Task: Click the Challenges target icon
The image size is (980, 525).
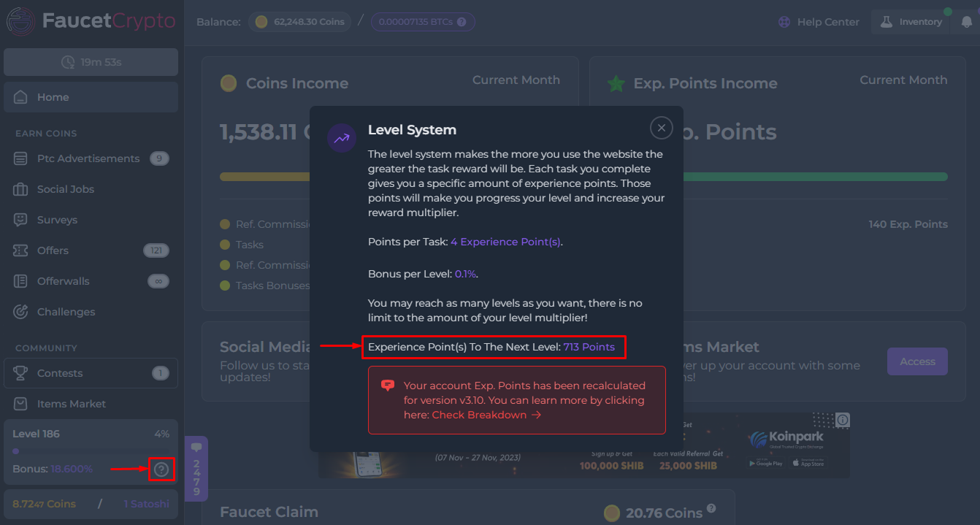Action: (21, 312)
